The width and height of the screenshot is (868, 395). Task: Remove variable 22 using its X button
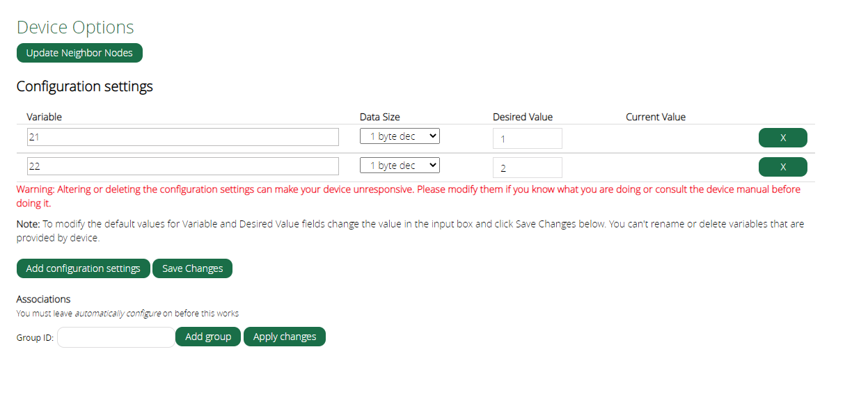tap(782, 167)
